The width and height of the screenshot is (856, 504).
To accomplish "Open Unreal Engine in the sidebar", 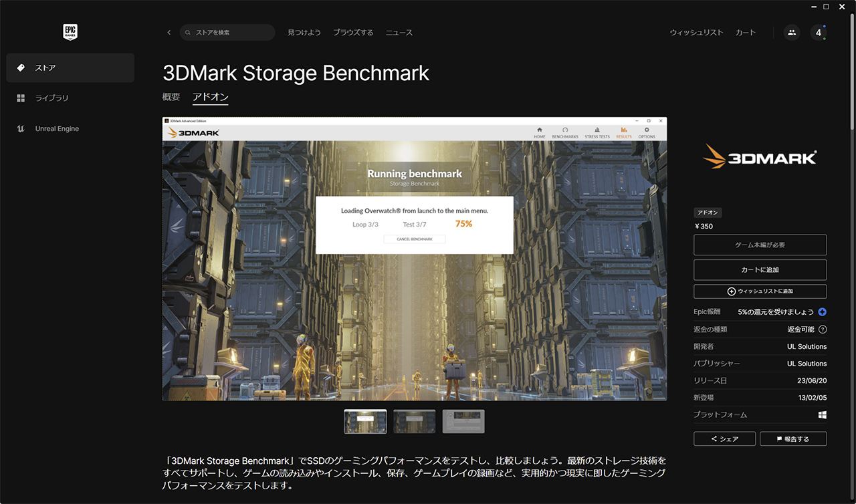I will click(x=70, y=129).
